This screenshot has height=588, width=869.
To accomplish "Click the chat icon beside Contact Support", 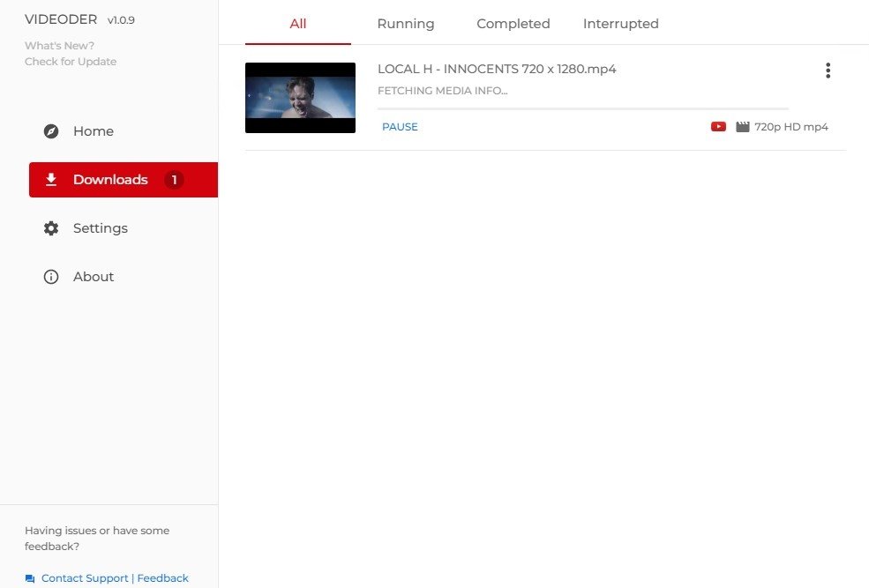I will point(30,578).
